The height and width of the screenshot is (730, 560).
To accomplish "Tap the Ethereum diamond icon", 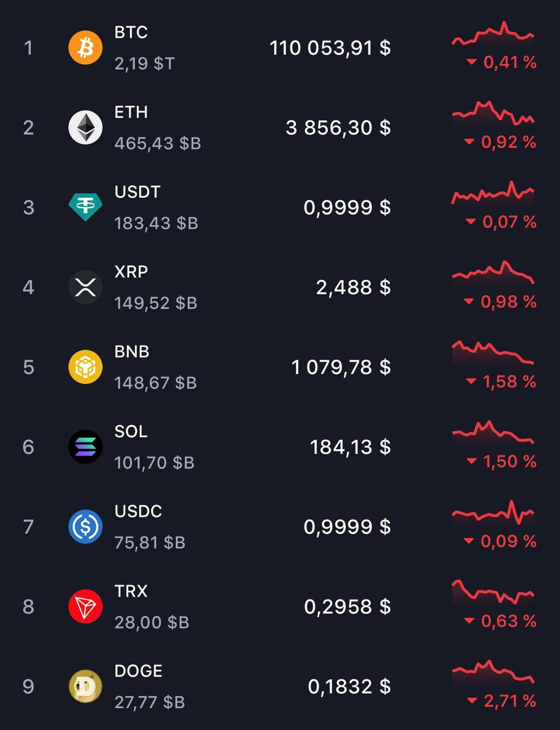I will pos(86,127).
